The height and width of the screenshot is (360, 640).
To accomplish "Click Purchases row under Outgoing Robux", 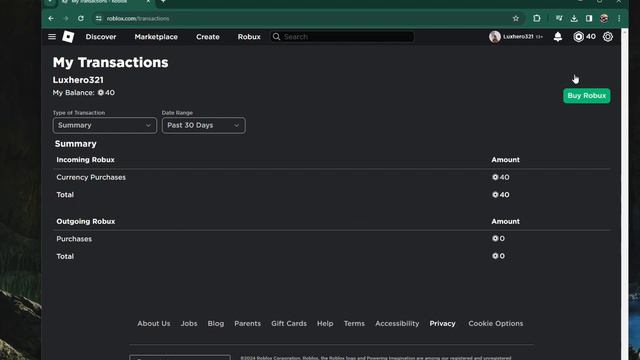I will pyautogui.click(x=74, y=239).
